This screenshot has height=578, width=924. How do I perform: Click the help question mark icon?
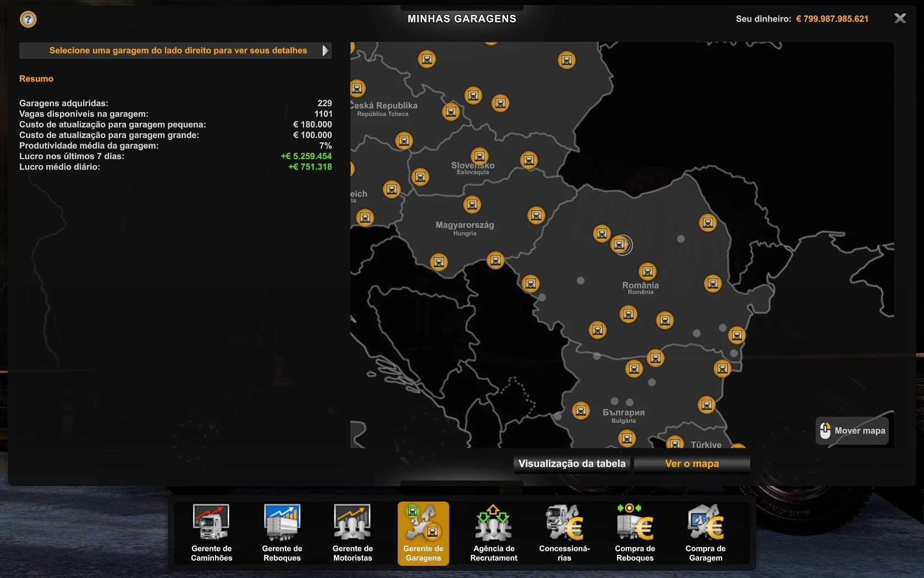(28, 20)
